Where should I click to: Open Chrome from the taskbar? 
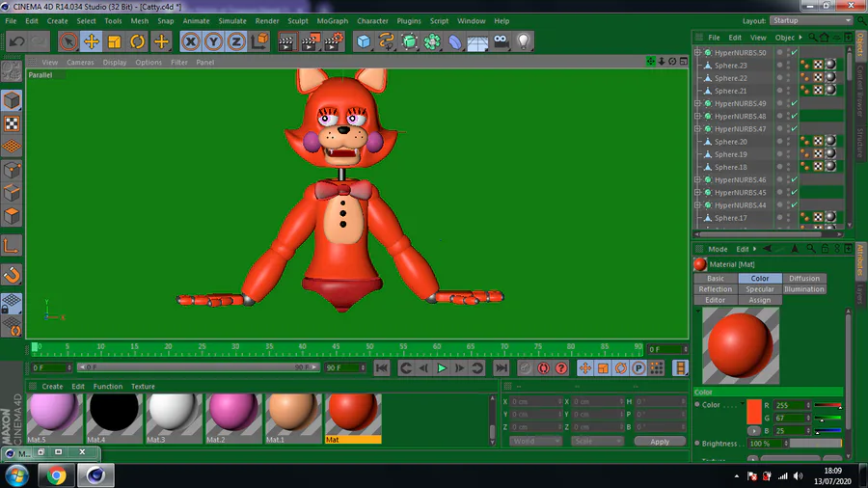click(55, 475)
